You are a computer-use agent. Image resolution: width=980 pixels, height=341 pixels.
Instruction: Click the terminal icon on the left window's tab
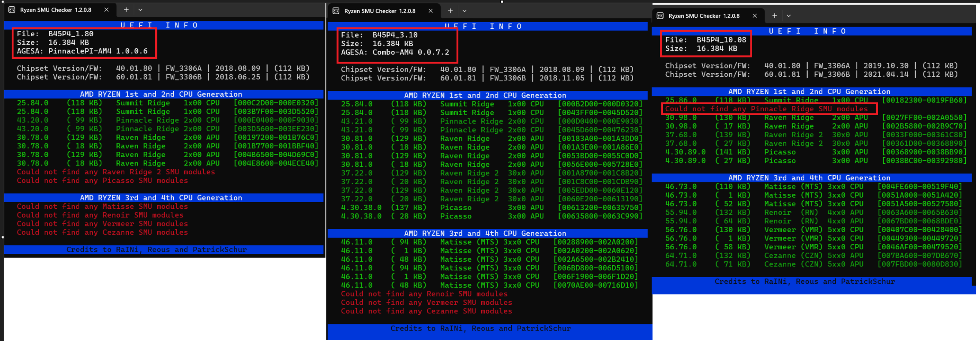(x=12, y=10)
